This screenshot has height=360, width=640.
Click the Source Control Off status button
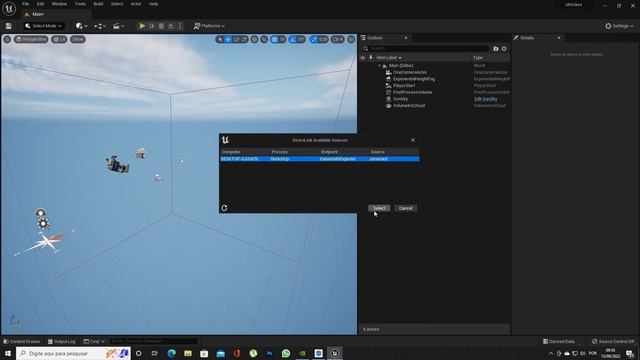[613, 341]
